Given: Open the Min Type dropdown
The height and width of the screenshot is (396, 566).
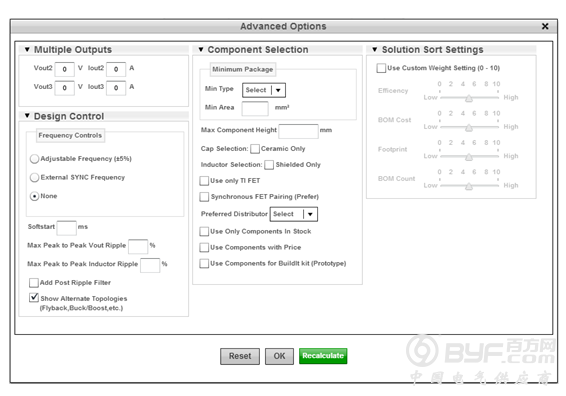Looking at the screenshot, I should 264,90.
